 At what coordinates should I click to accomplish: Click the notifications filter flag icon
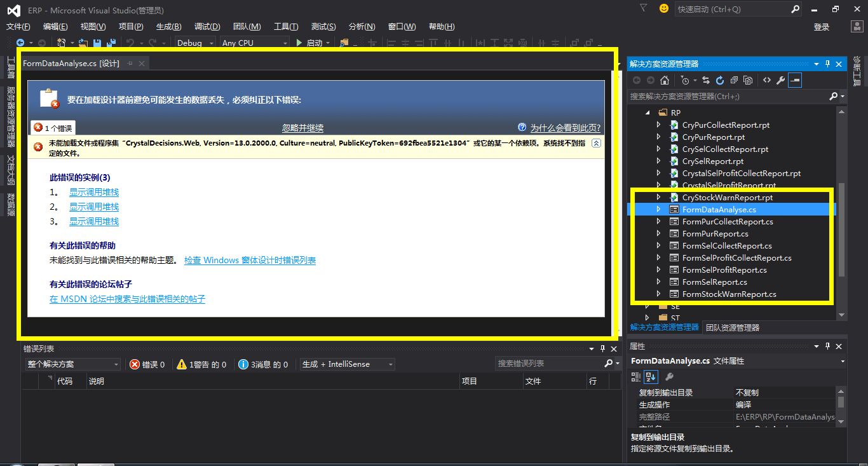click(x=643, y=8)
